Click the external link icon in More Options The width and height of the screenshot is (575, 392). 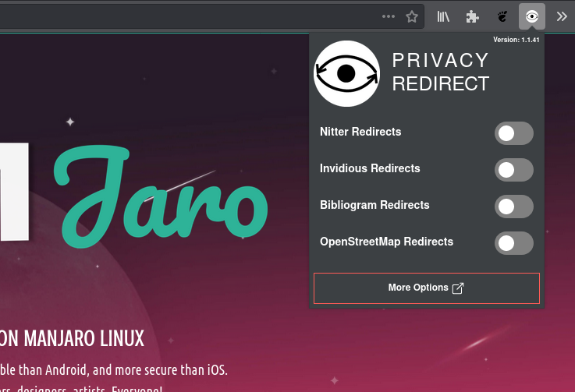coord(458,288)
